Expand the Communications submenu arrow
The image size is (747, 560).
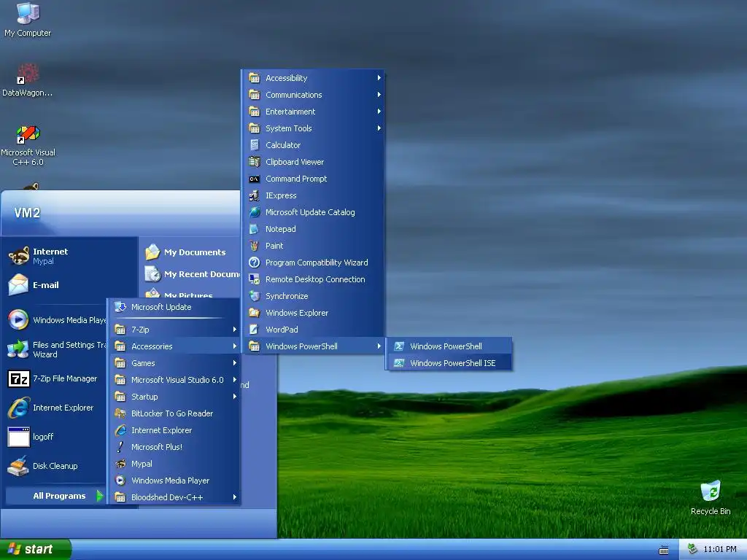pos(379,94)
